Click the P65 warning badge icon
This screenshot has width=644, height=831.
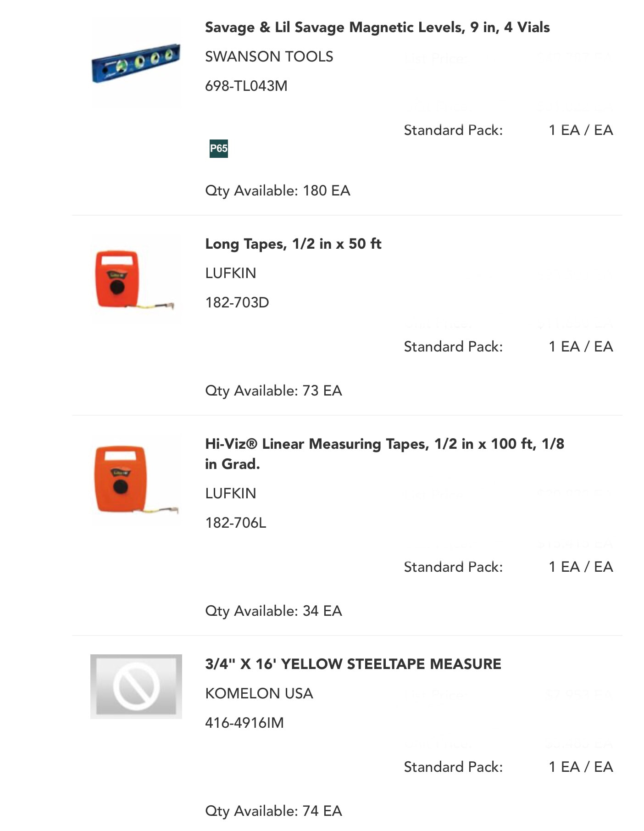[x=218, y=148]
